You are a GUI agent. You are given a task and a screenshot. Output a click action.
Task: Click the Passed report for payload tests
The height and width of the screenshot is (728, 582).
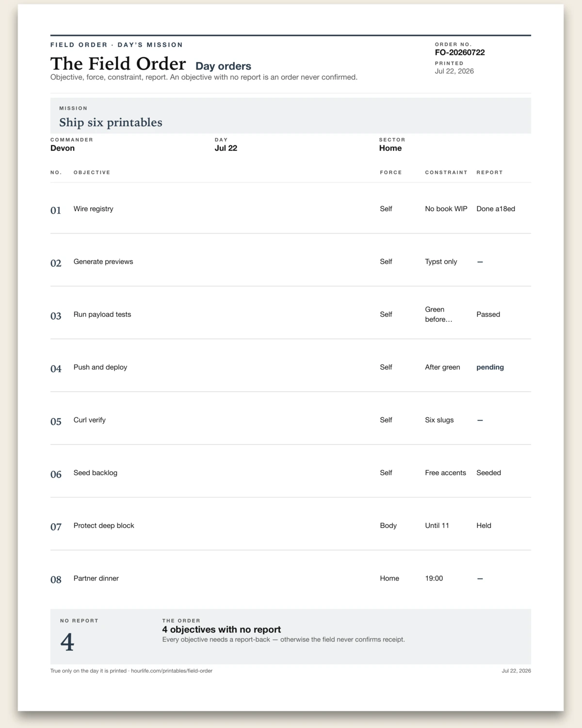click(x=488, y=314)
